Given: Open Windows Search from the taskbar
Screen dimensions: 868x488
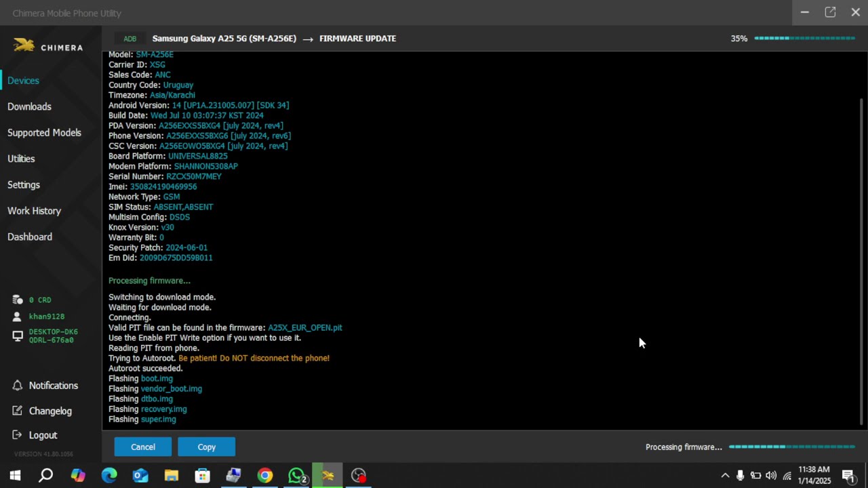Looking at the screenshot, I should click(46, 476).
